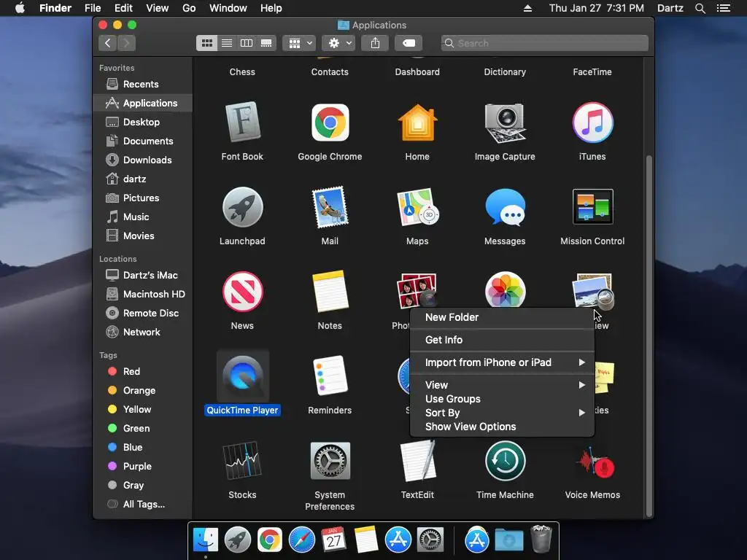This screenshot has width=747, height=560.
Task: Select Network under Locations
Action: tap(143, 332)
